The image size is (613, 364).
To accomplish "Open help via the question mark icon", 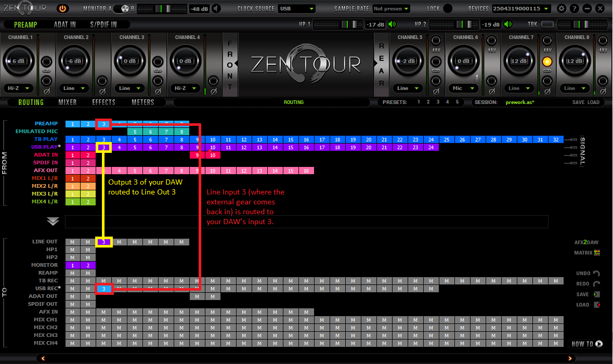I will tap(574, 8).
